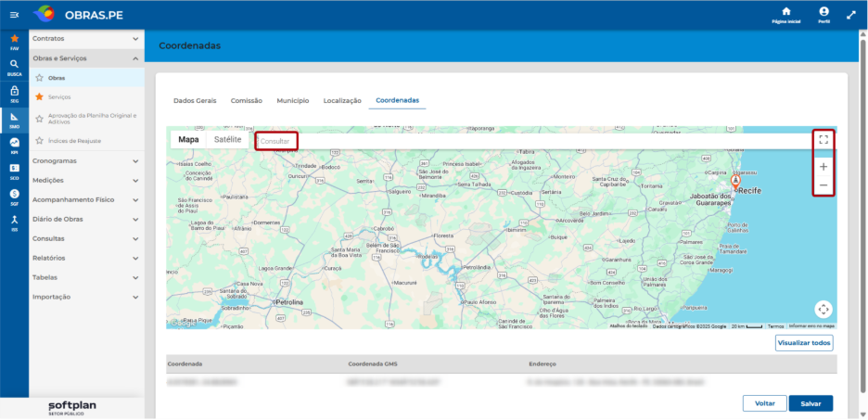This screenshot has height=420, width=868.
Task: Open Índices de Reajuste menu item
Action: [x=74, y=141]
